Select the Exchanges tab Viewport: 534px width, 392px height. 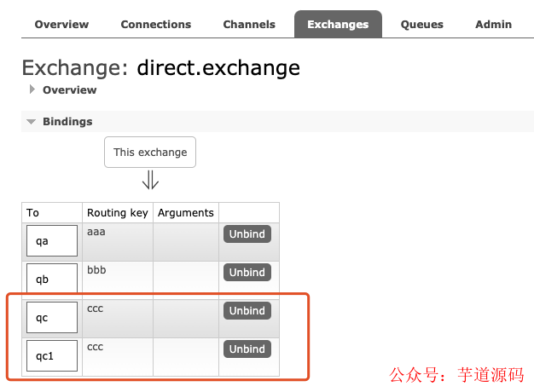tap(338, 24)
